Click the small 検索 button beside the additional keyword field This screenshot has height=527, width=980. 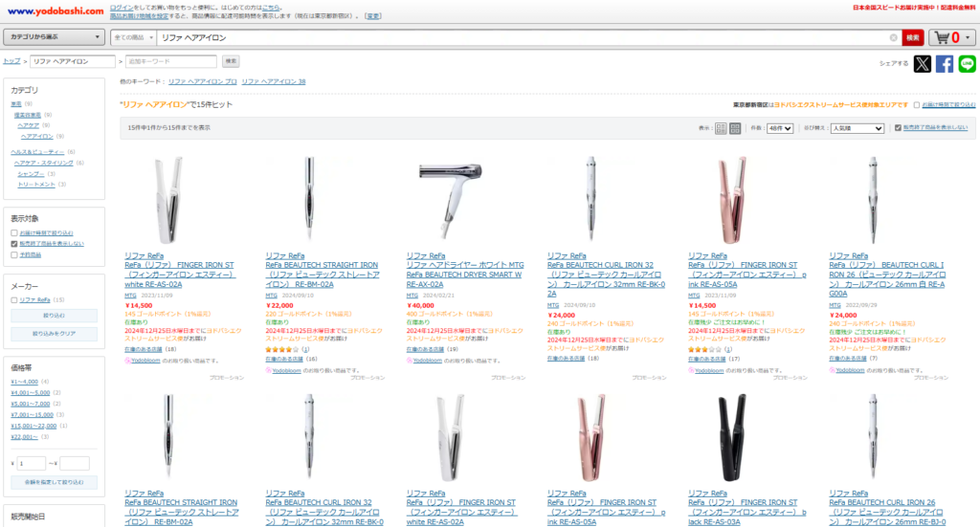point(231,61)
